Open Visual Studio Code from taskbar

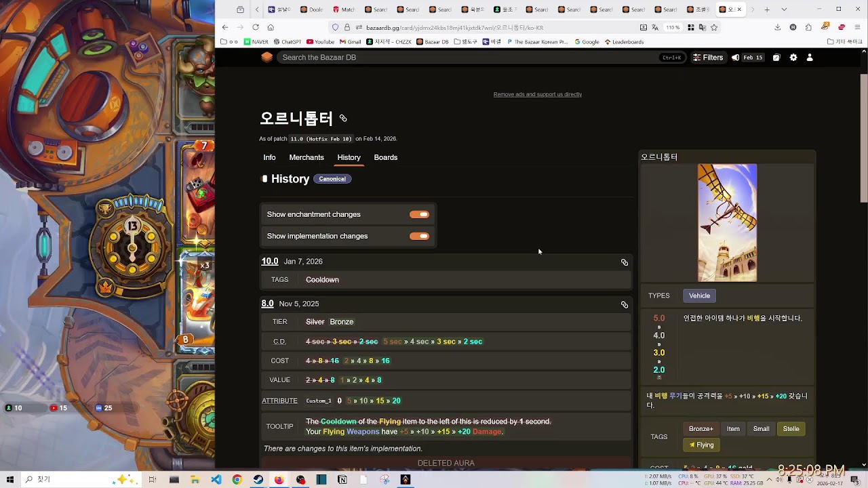(216, 479)
